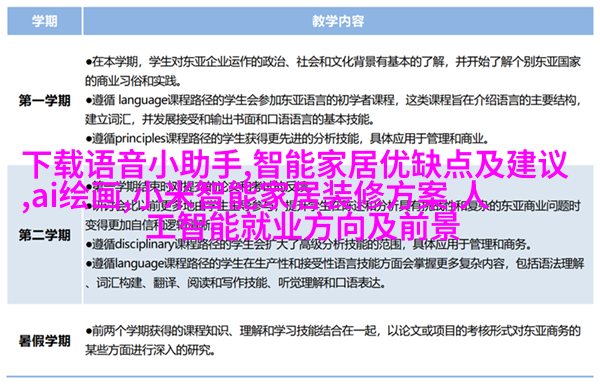Select the 第一学期 row label
Image resolution: width=600 pixels, height=384 pixels.
pyautogui.click(x=44, y=101)
